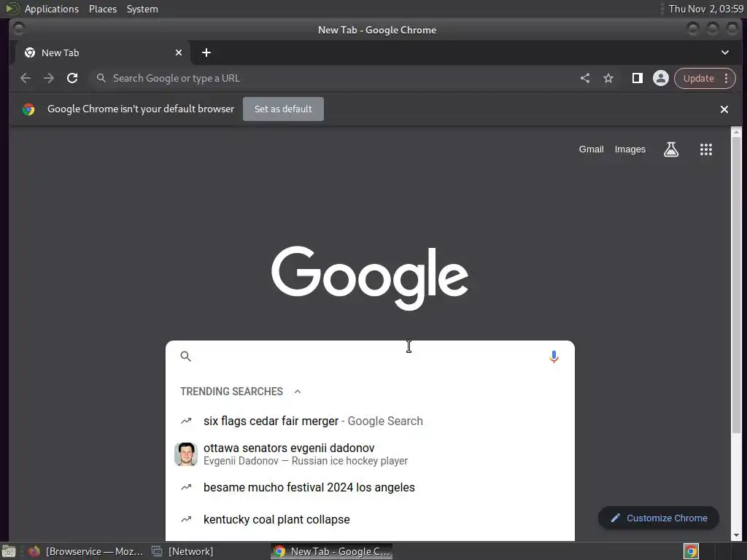Switch to the Browservice Mozilla taskbar window

coord(86,551)
